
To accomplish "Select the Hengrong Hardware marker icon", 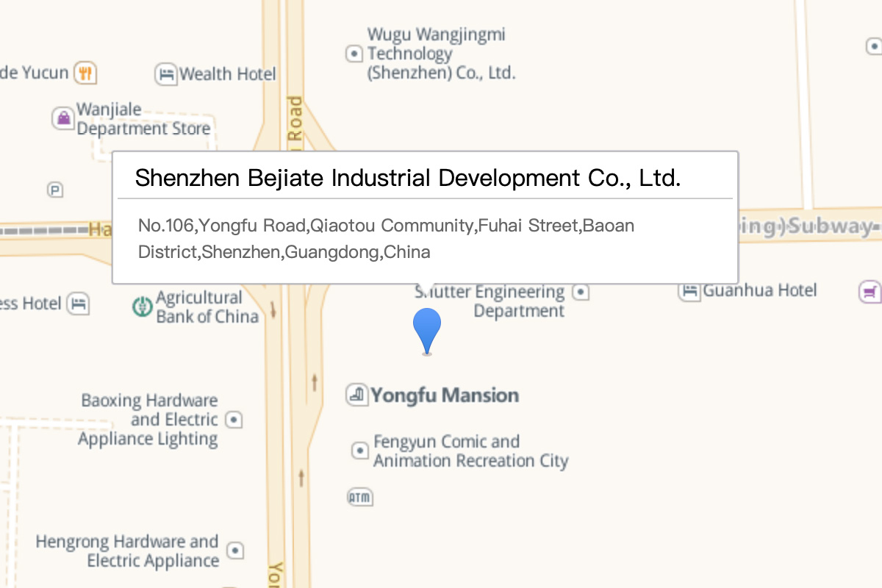I will coord(235,551).
